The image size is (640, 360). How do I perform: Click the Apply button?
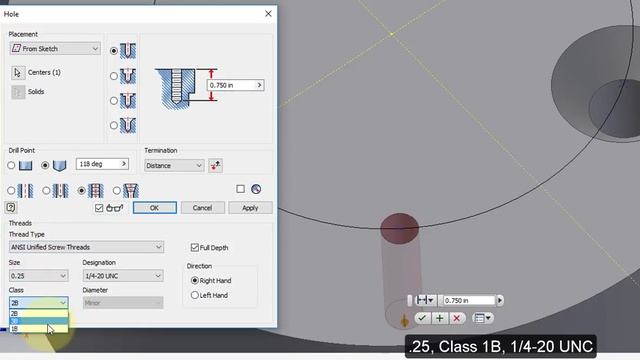250,208
